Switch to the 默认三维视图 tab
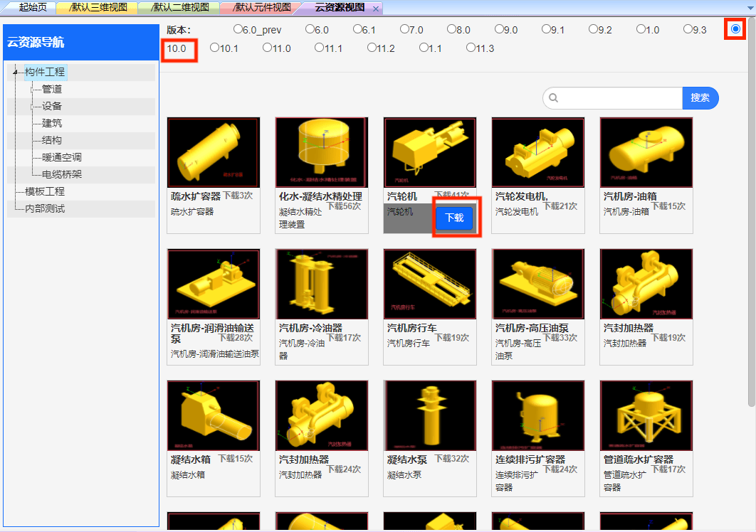The image size is (756, 532). (97, 8)
